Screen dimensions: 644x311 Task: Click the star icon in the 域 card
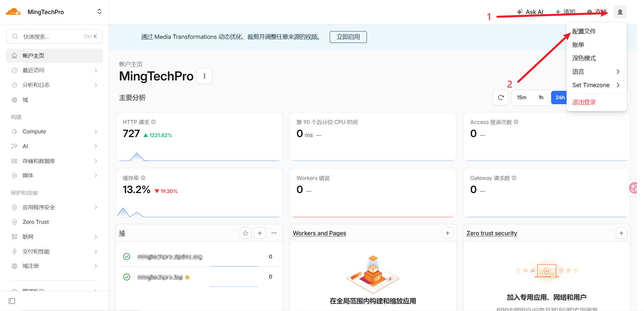tap(246, 233)
